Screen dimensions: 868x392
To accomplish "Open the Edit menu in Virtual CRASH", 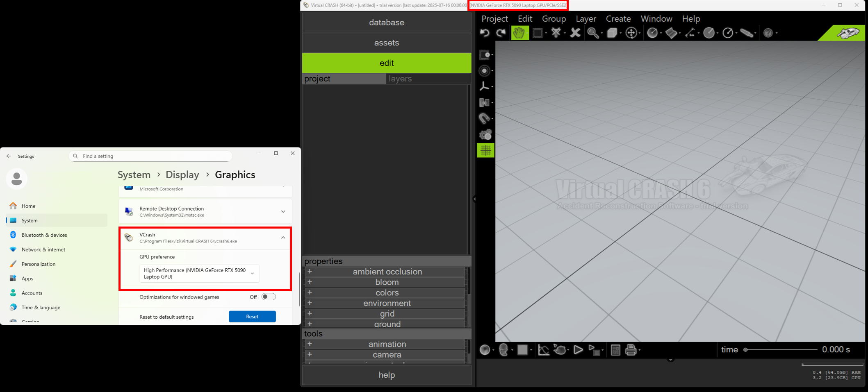I will (x=525, y=18).
